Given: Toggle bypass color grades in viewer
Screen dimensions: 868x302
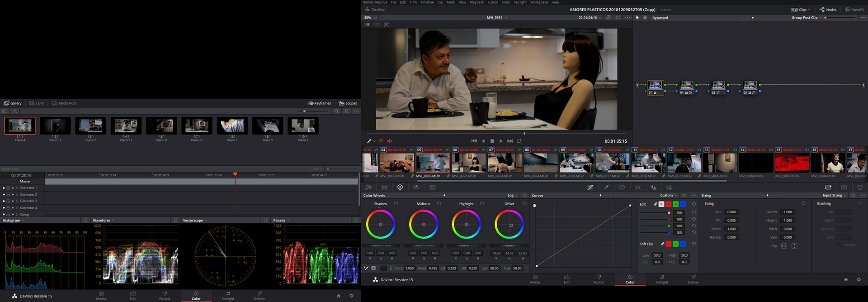Looking at the screenshot, I should (608, 18).
